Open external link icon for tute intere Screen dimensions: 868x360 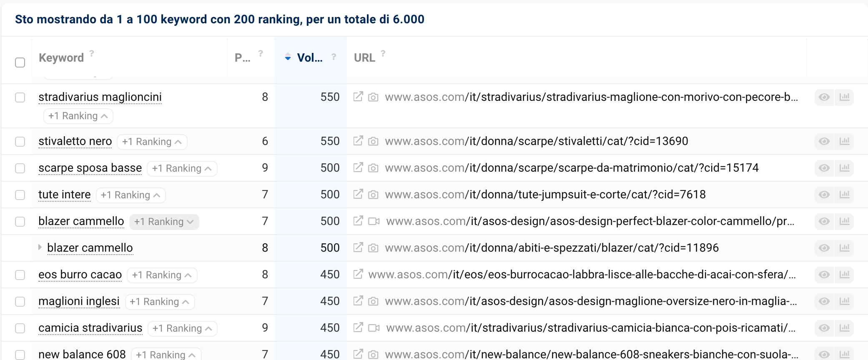point(358,194)
